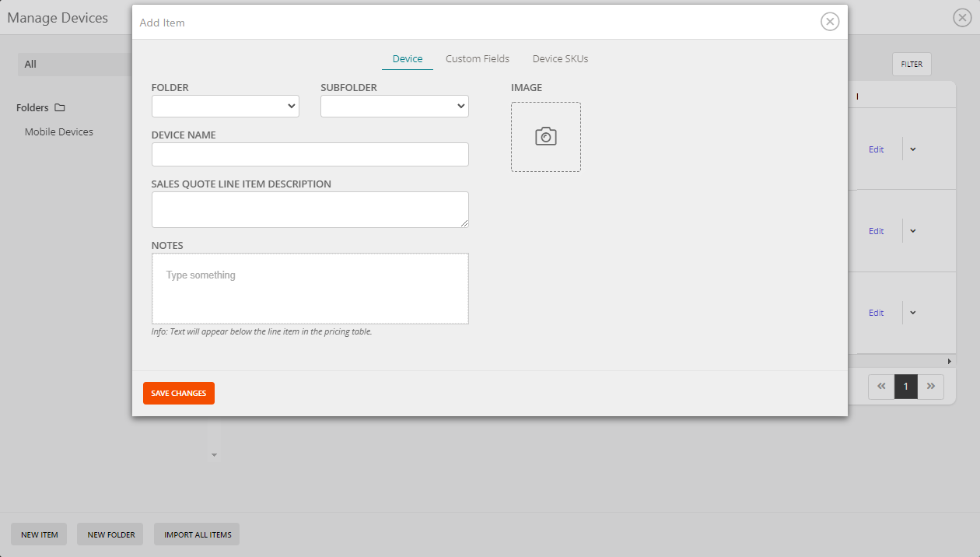Click into the Notes text area
The width and height of the screenshot is (980, 557).
[310, 288]
